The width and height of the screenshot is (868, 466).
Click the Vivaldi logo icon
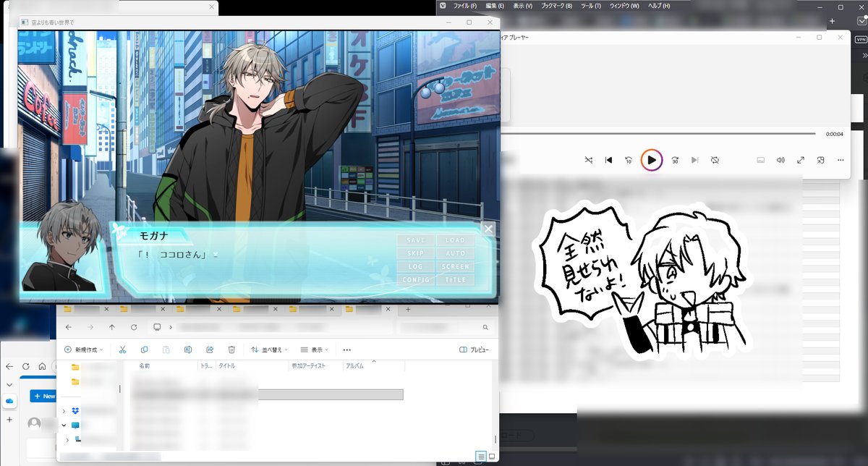click(443, 6)
